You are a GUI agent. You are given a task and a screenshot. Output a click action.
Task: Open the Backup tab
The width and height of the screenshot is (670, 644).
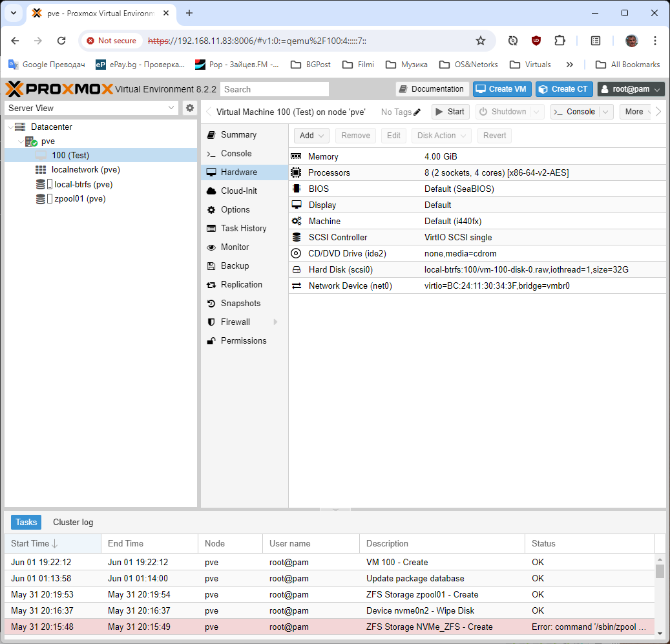pos(244,266)
